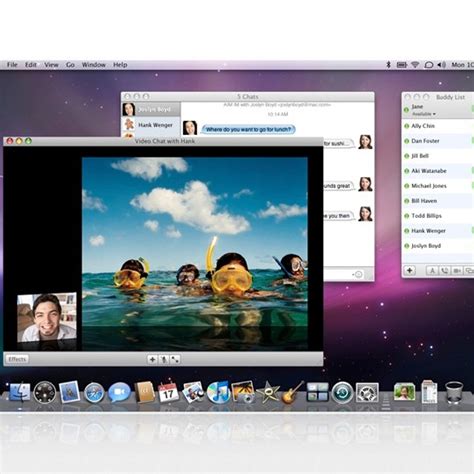This screenshot has height=474, width=474.
Task: Start a video chat from Buddy List toolbar
Action: (457, 270)
